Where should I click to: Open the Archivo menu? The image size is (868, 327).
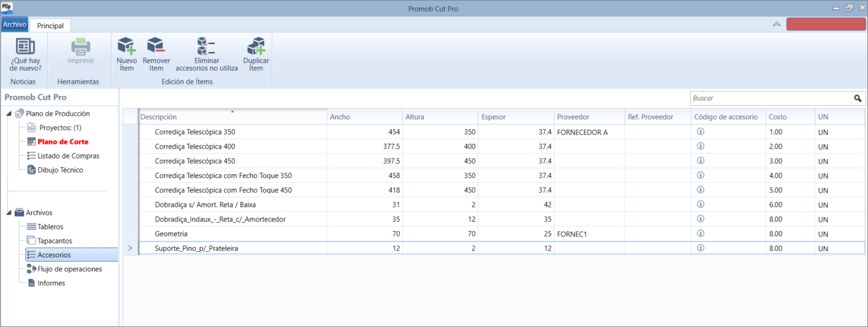tap(15, 25)
